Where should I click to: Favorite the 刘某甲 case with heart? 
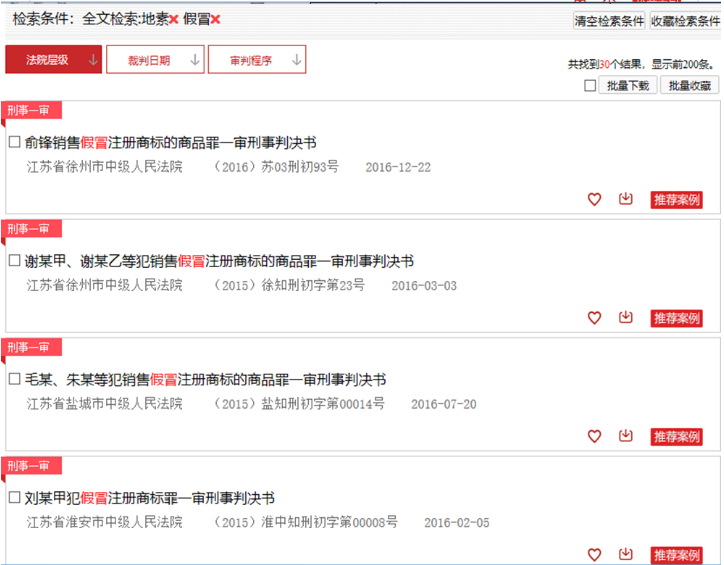pos(594,555)
